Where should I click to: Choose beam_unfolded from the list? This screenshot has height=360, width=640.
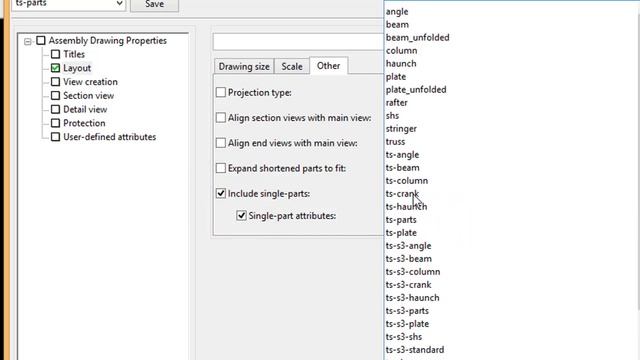point(418,38)
